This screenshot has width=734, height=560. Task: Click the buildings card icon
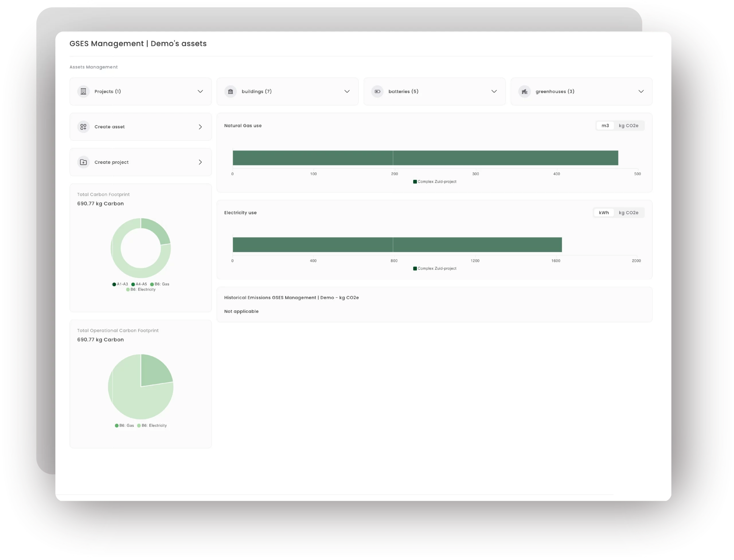(x=231, y=91)
